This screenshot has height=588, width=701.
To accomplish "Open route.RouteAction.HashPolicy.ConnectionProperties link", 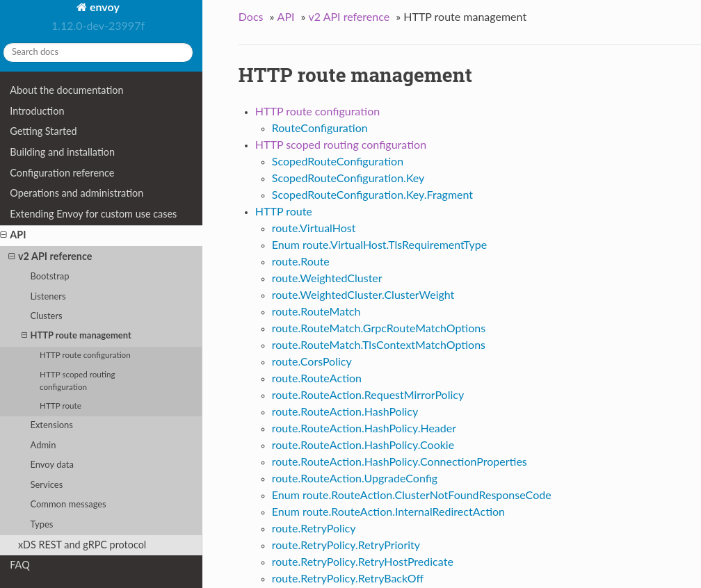I will (x=399, y=462).
